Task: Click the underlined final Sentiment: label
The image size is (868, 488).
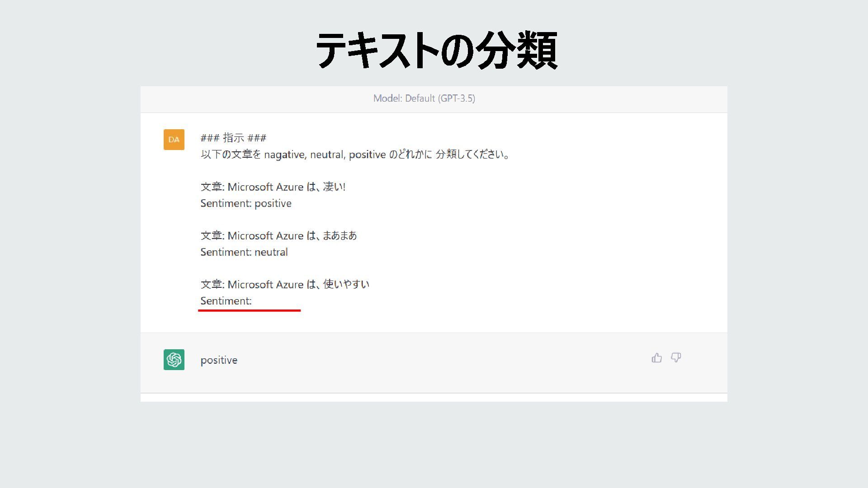Action: (226, 301)
